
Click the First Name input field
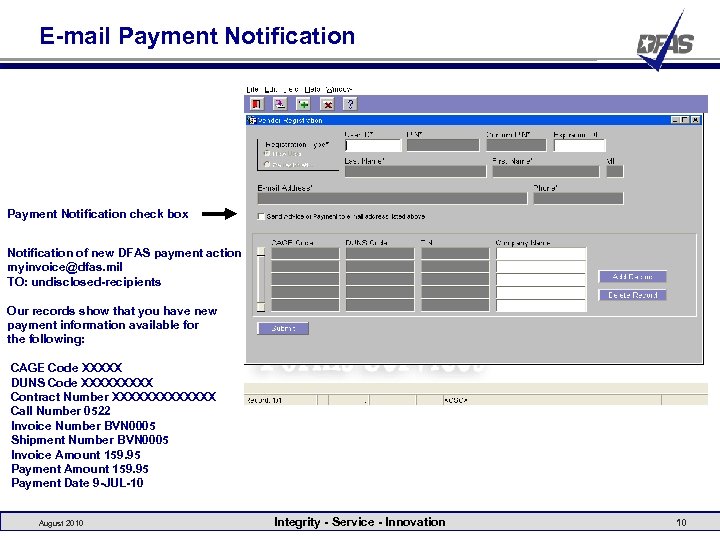point(546,172)
